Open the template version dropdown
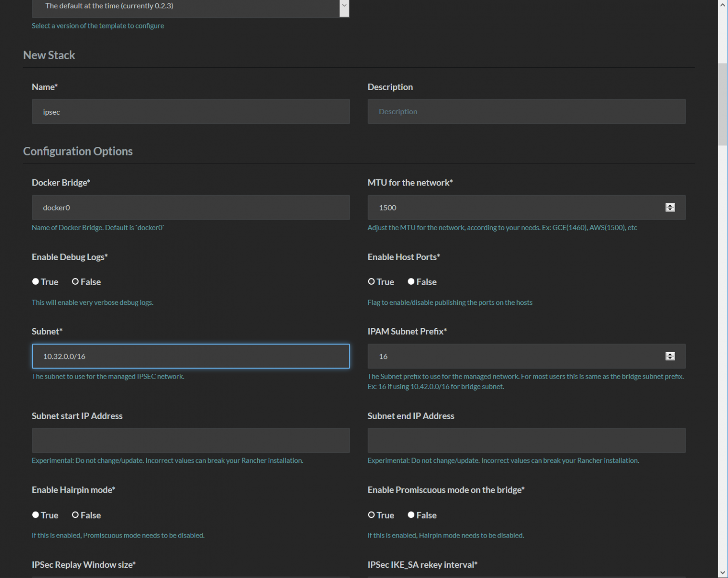 pyautogui.click(x=190, y=7)
